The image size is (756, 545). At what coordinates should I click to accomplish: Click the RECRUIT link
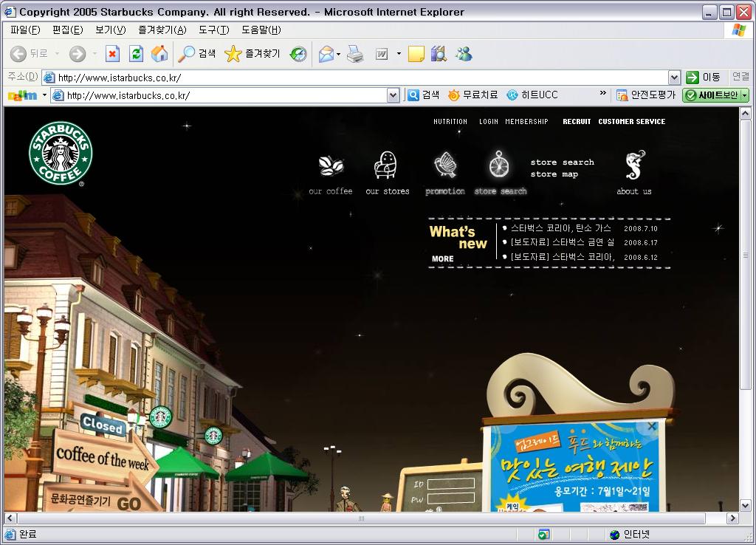pos(577,122)
